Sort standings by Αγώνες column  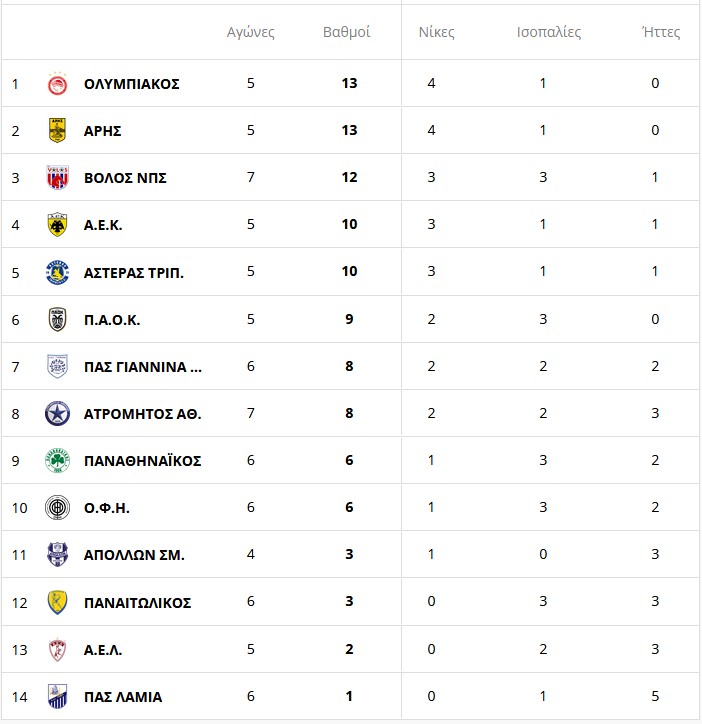point(250,32)
